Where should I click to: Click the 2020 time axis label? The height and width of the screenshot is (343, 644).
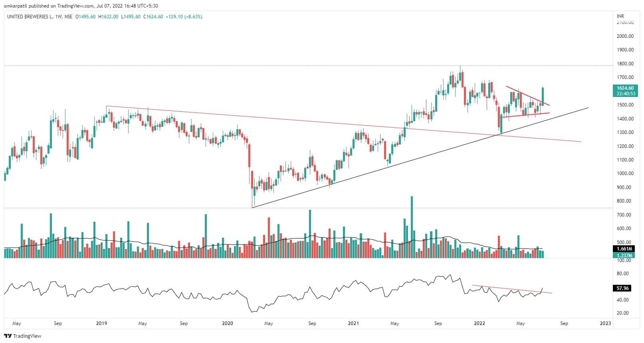tap(227, 323)
